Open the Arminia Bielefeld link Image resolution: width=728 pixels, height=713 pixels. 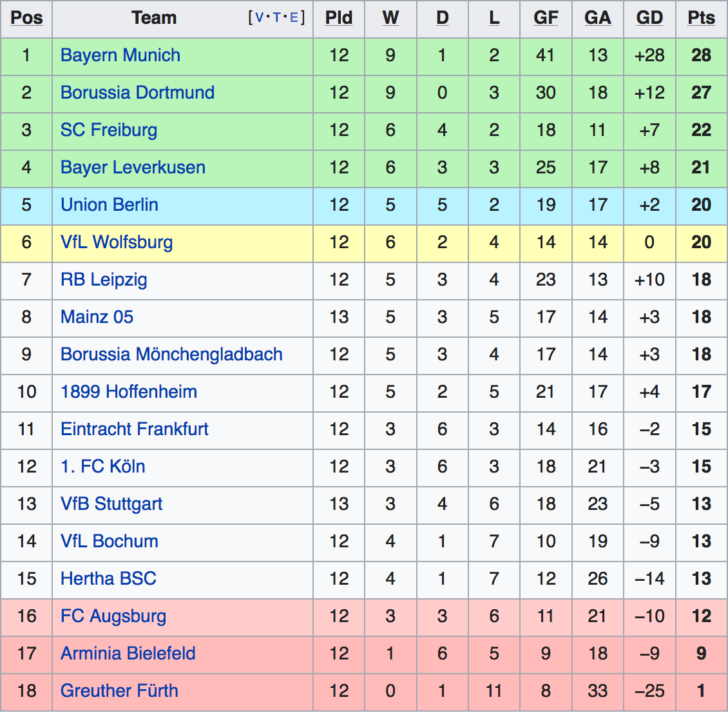128,654
